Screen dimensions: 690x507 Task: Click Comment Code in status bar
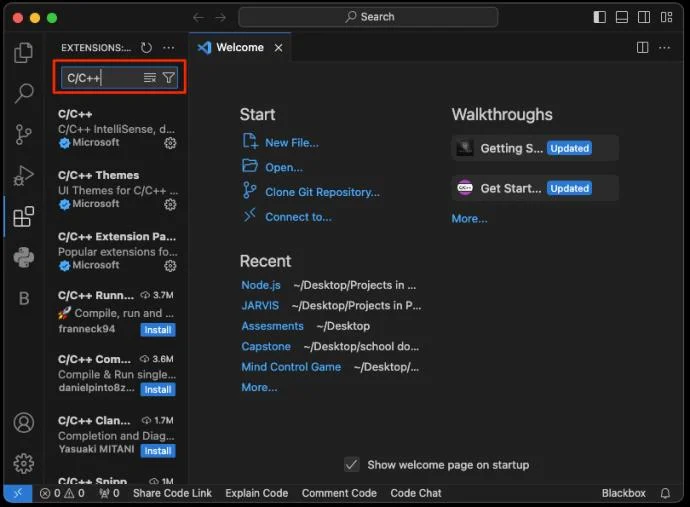point(339,493)
